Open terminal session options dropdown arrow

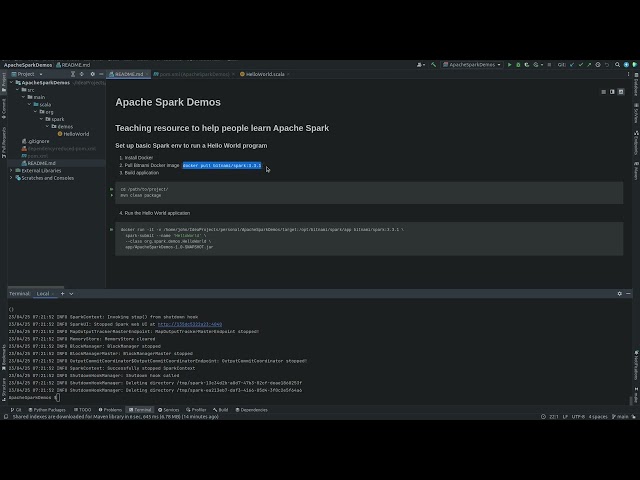pyautogui.click(x=71, y=293)
